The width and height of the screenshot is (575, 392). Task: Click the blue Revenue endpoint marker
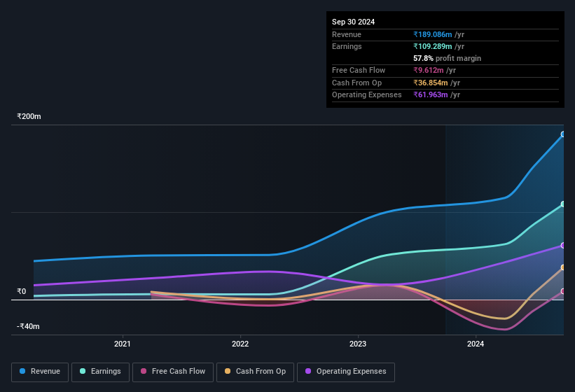pyautogui.click(x=563, y=134)
